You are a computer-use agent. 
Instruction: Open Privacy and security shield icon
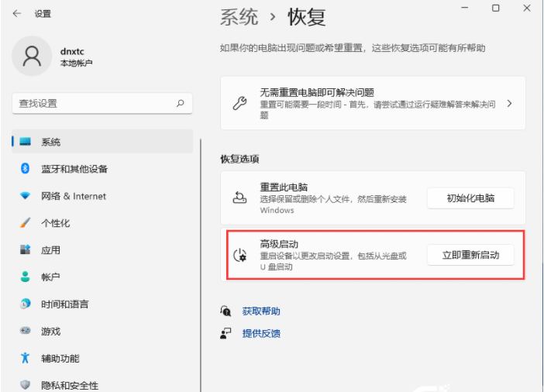25,385
